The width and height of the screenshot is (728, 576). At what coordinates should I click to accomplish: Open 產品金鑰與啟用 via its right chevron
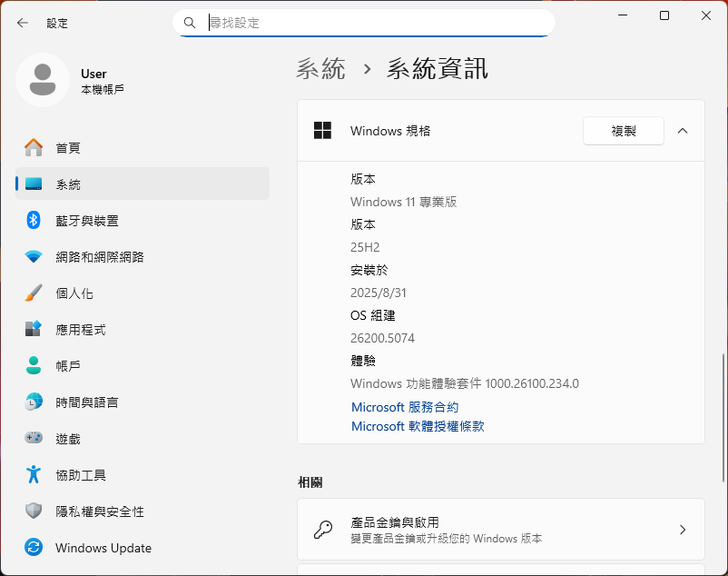[683, 530]
